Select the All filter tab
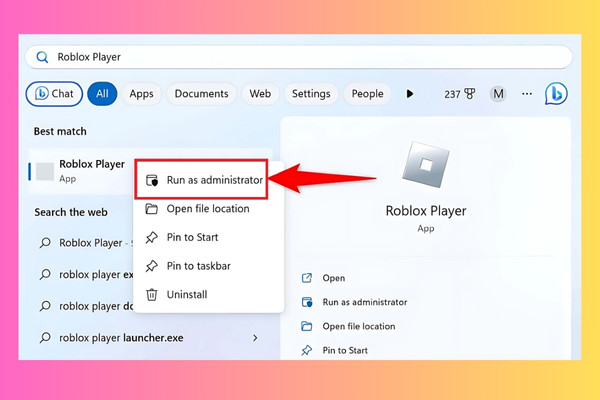Screen dimensions: 600x400 (x=102, y=94)
